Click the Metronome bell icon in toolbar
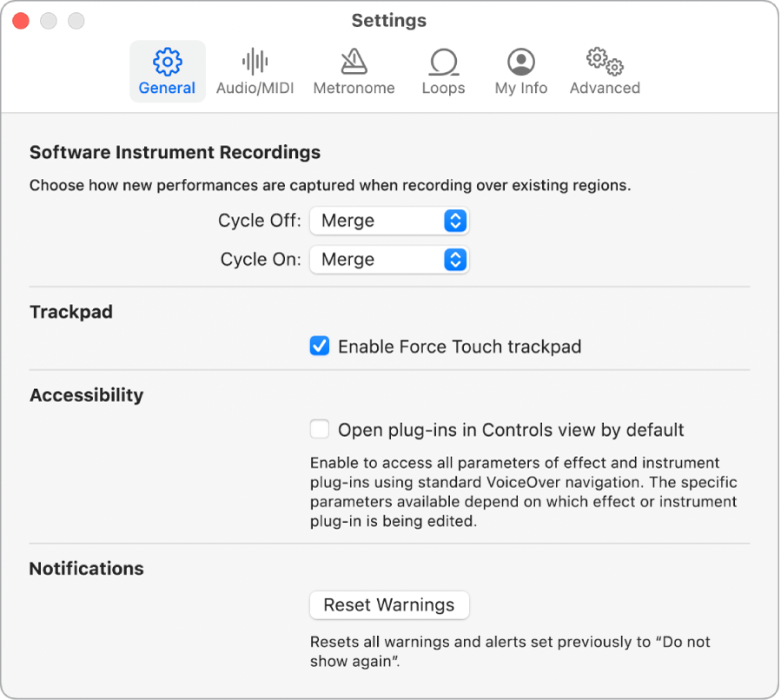Image resolution: width=781 pixels, height=700 pixels. [x=354, y=61]
